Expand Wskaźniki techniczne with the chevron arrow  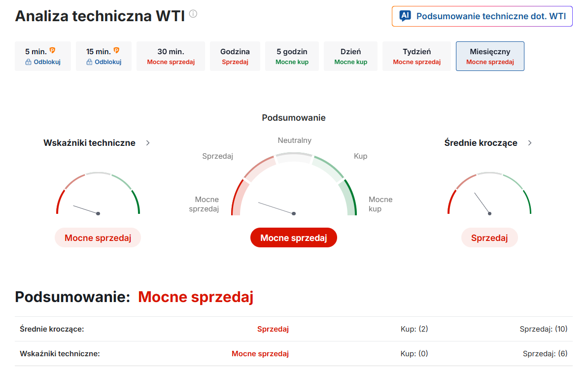[148, 143]
